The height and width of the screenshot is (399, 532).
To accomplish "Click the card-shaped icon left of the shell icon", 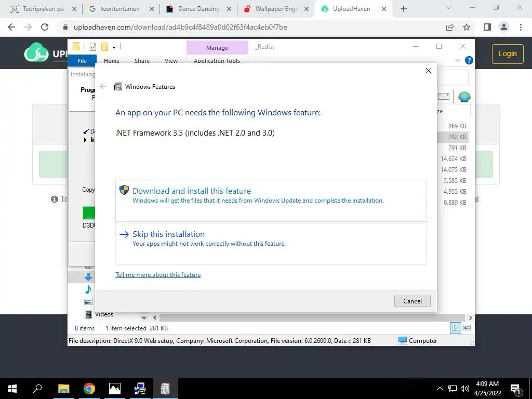I will coord(444,97).
